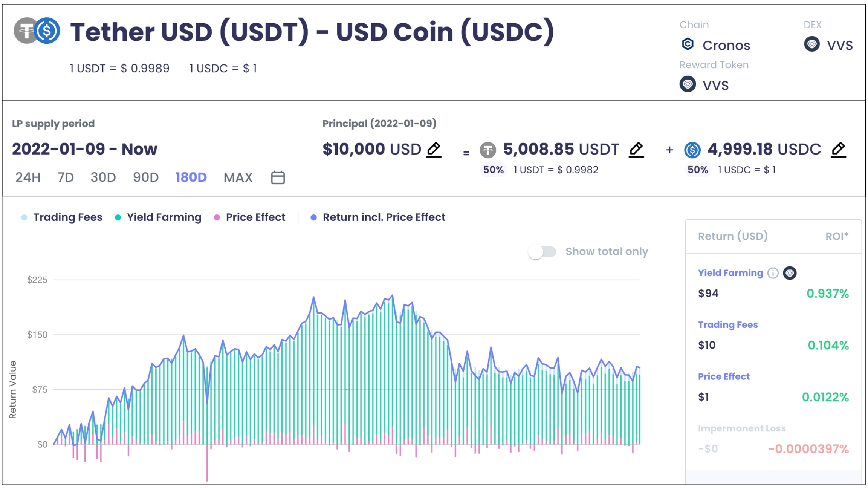Click the Yield Farming return label
The image size is (868, 488).
[x=730, y=273]
